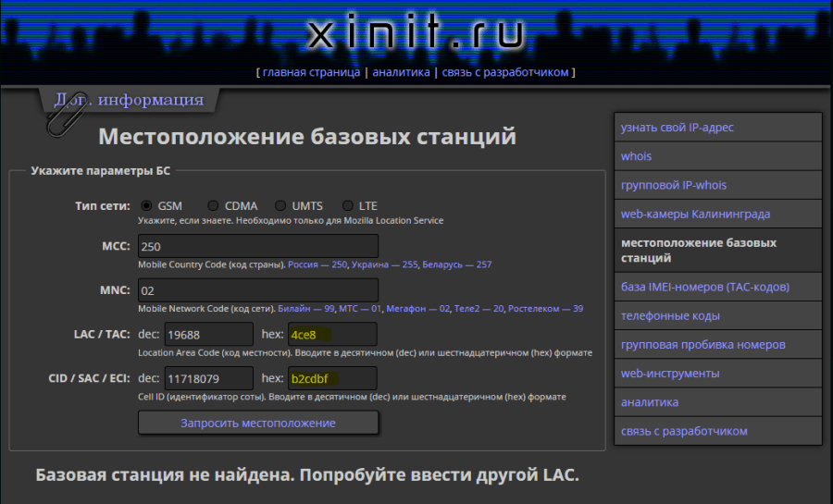Select the LTE network type
This screenshot has width=833, height=504.
pos(348,205)
